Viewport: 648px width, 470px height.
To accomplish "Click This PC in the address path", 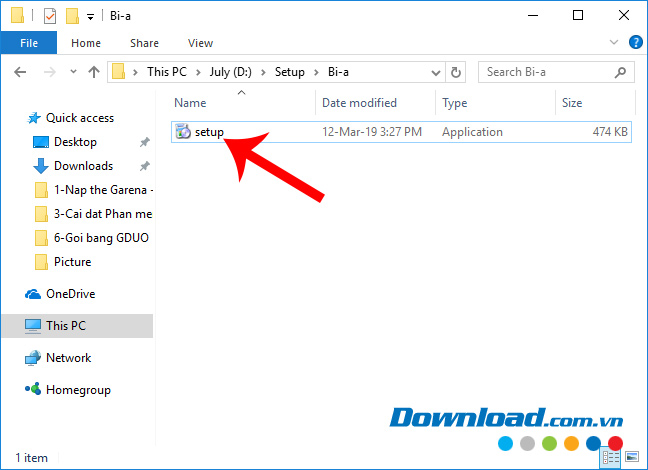I will coord(167,72).
